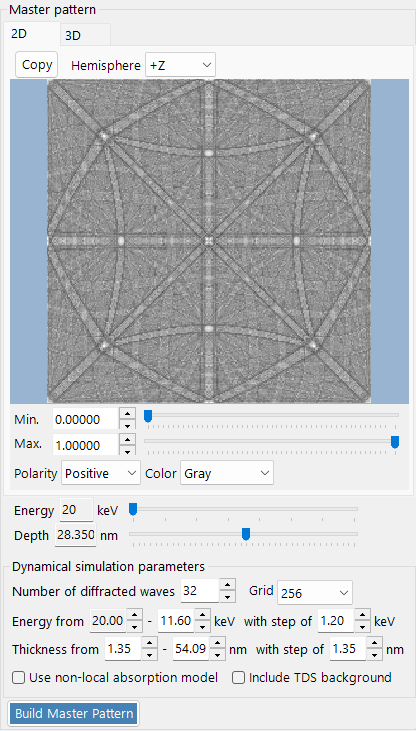Screen dimensions: 416x731
Task: Click the Max. value field
Action: point(85,445)
